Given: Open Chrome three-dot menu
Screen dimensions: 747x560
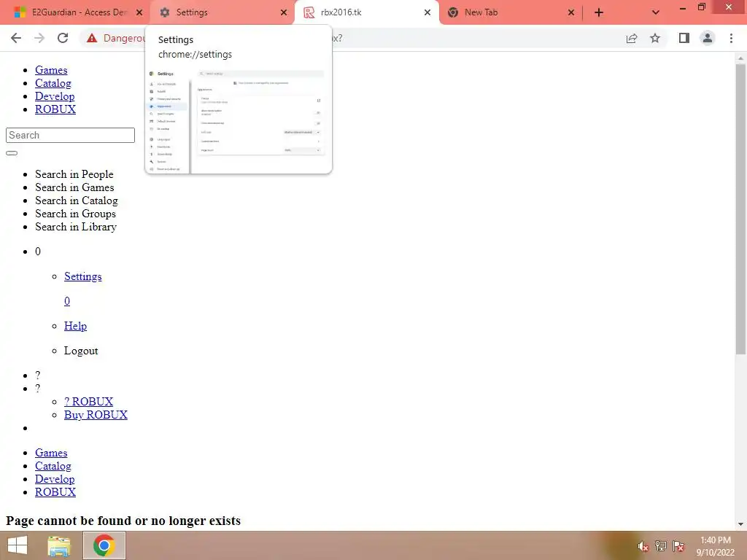Looking at the screenshot, I should pyautogui.click(x=731, y=38).
